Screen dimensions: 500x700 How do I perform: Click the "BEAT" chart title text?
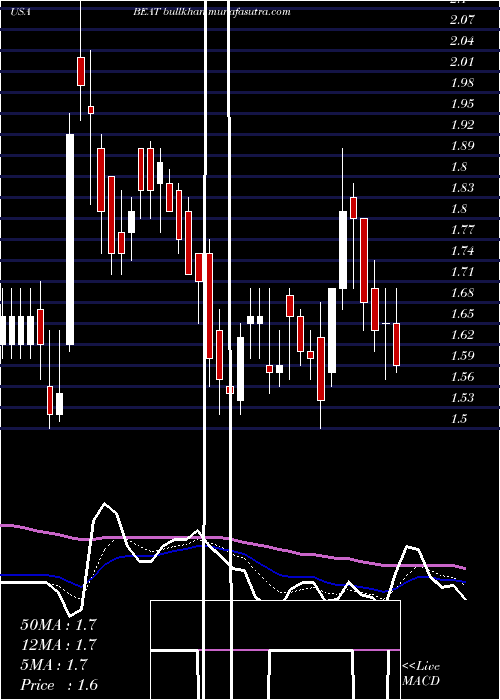coord(146,12)
